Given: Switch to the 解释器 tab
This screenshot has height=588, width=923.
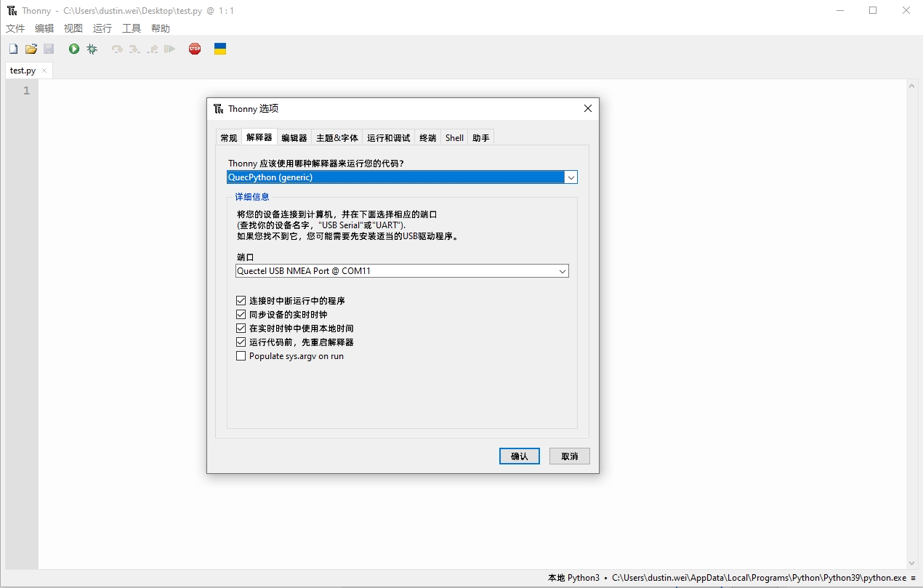Looking at the screenshot, I should tap(259, 137).
